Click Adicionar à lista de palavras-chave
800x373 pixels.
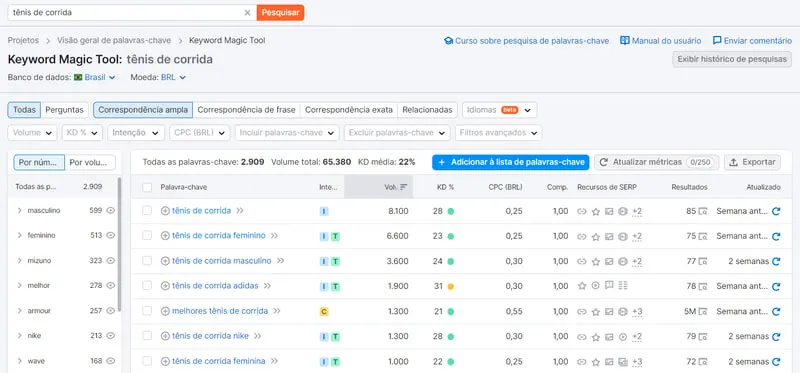[x=510, y=162]
